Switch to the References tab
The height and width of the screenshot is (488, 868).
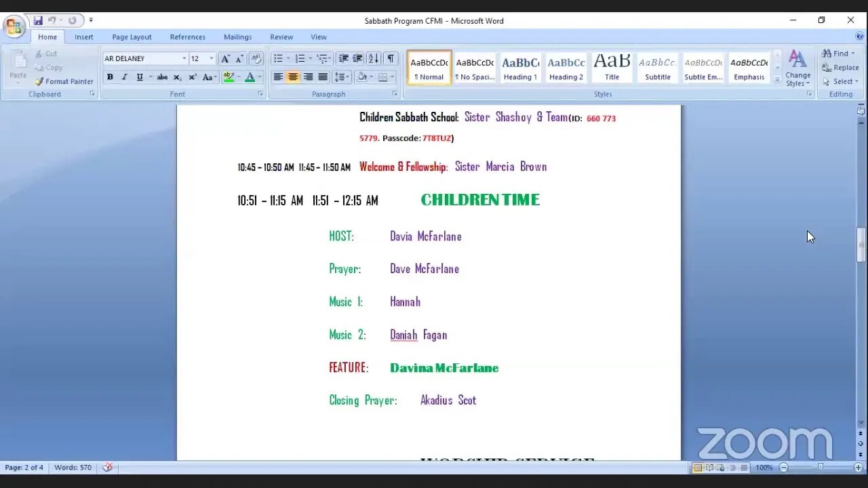pyautogui.click(x=188, y=37)
